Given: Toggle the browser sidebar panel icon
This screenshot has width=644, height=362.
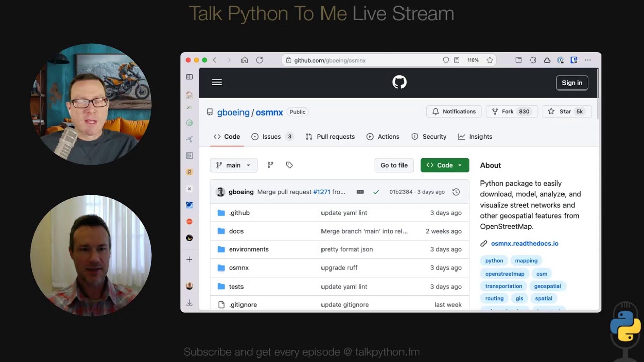Looking at the screenshot, I should [x=189, y=77].
